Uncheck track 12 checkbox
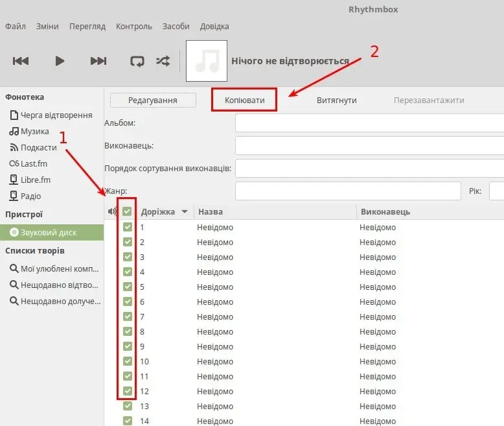 point(128,391)
